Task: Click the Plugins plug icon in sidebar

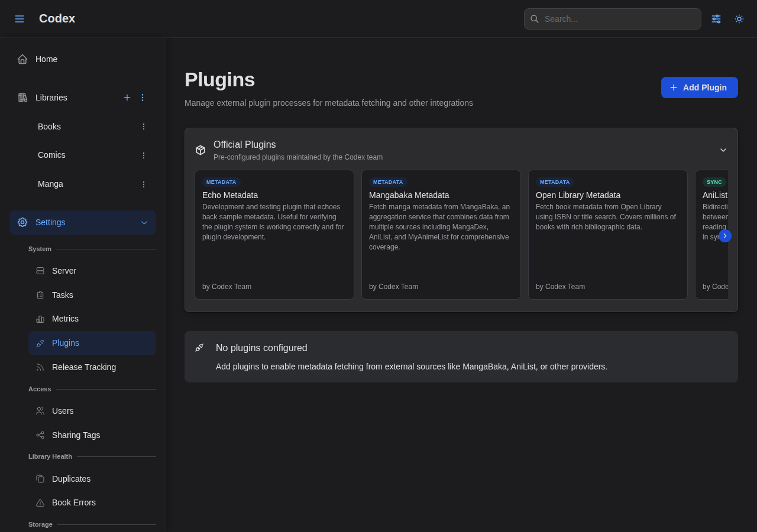Action: [40, 343]
